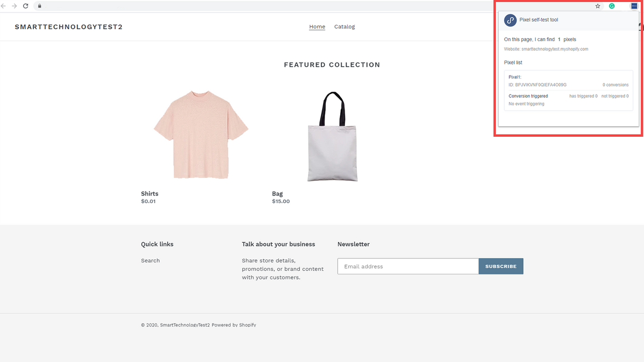Click the padlock site security icon
Screen dimensions: 644x362
(39, 6)
